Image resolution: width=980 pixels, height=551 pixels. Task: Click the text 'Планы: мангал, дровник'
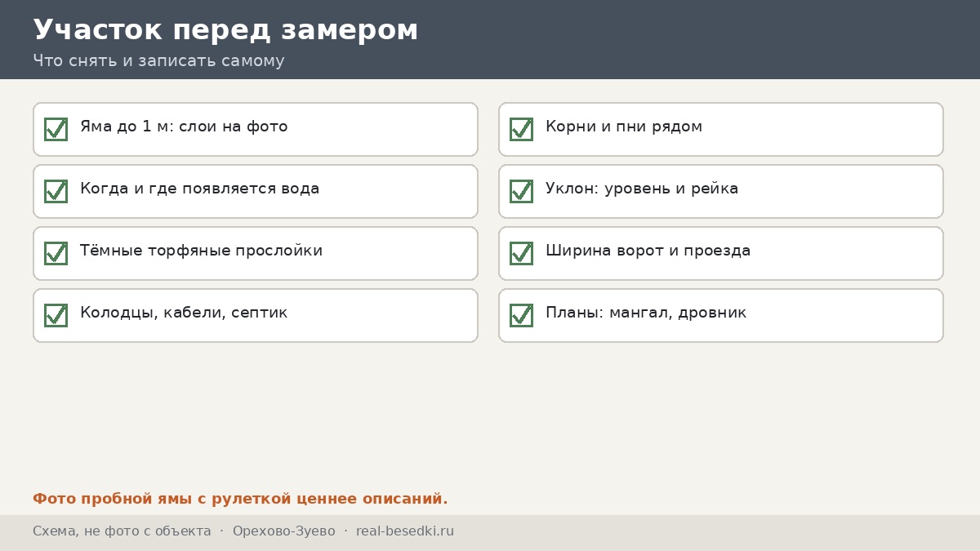[646, 313]
